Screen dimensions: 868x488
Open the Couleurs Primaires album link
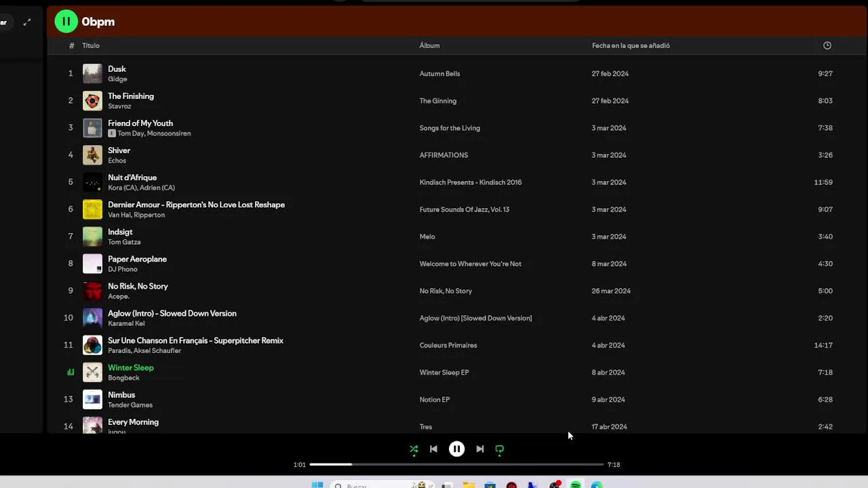coord(448,345)
